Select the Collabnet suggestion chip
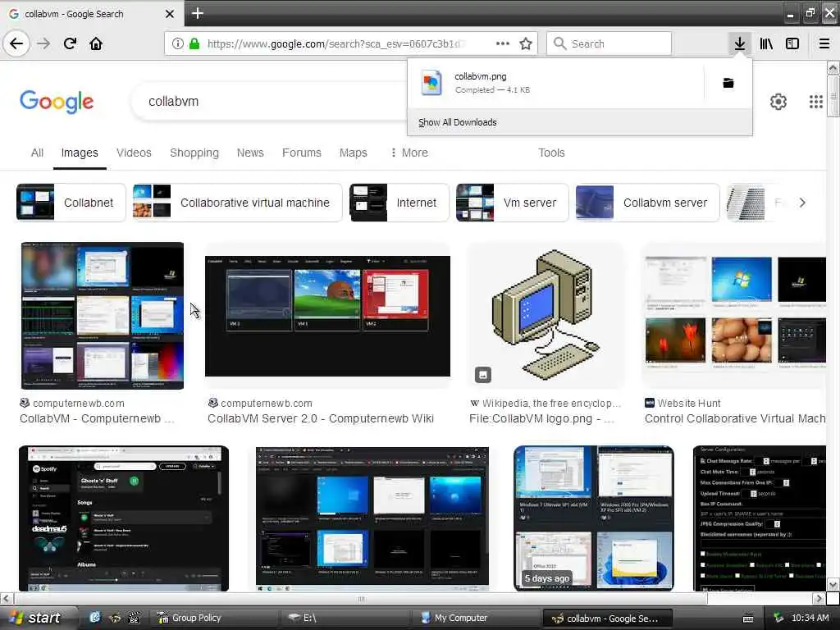Viewport: 840px width, 630px height. 71,203
